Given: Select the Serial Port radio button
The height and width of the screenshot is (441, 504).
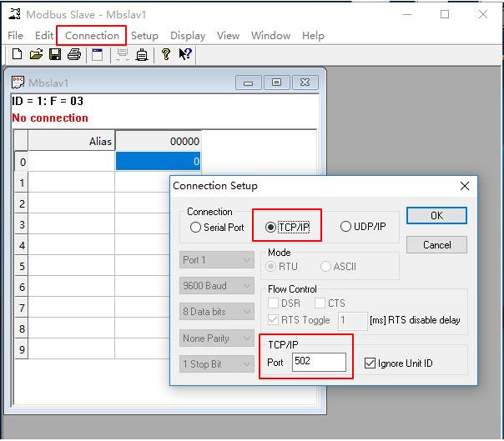Looking at the screenshot, I should [195, 228].
